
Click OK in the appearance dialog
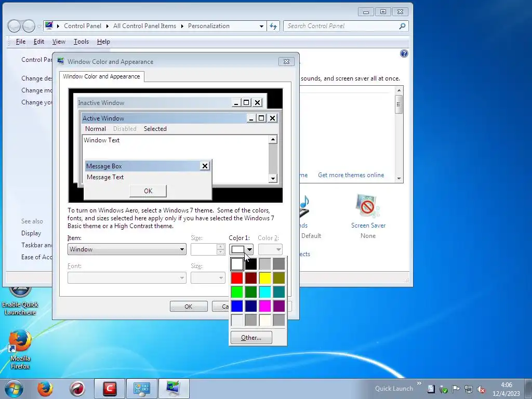[x=189, y=307]
